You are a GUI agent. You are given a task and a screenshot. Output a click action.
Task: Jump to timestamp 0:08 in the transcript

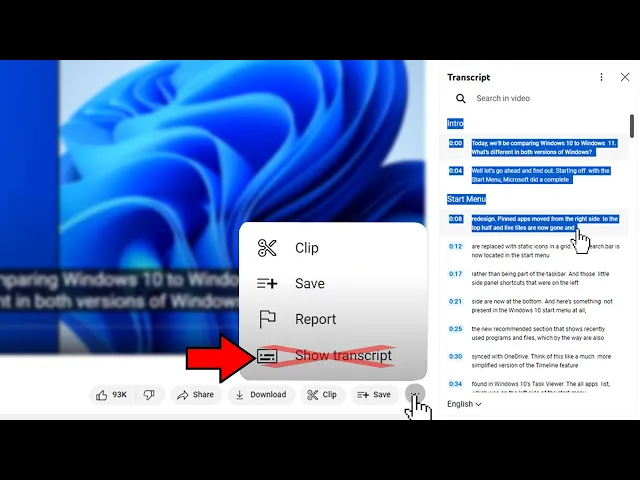pyautogui.click(x=456, y=219)
